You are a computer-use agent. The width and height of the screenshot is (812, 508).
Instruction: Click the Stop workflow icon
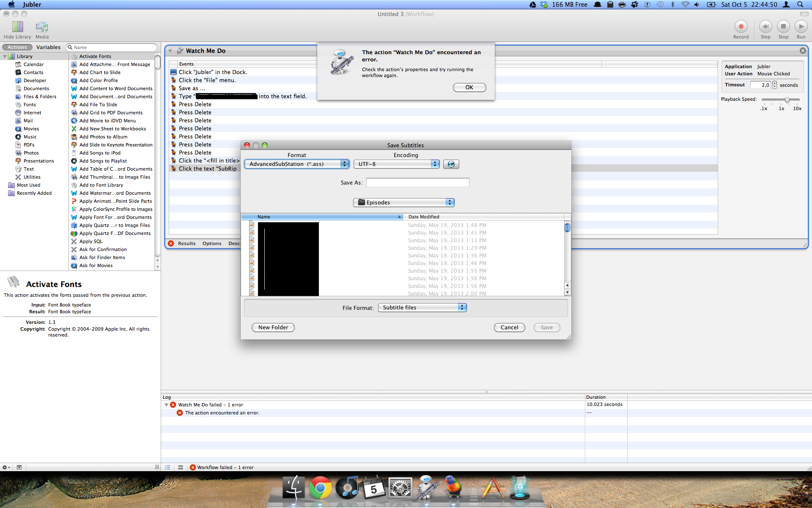click(783, 27)
